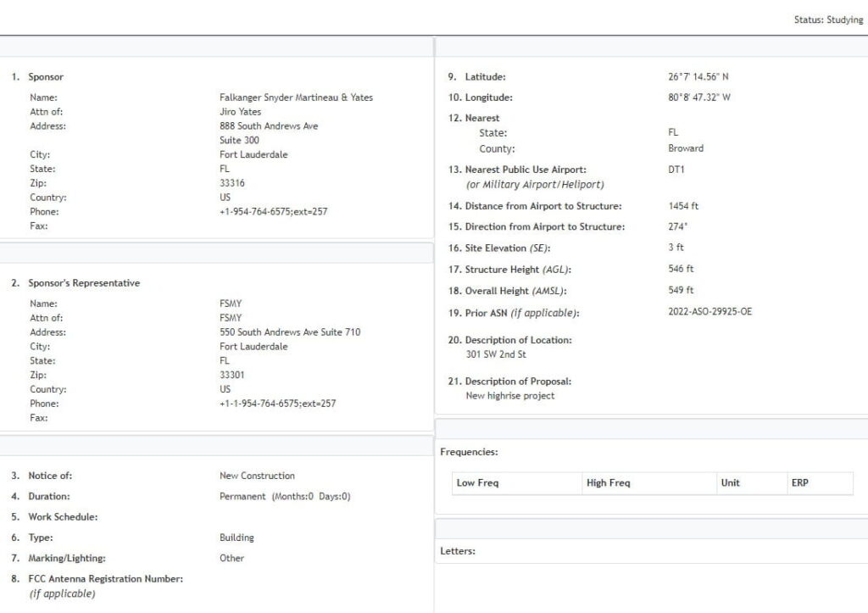Select the Structure Height value 546 ft
The image size is (868, 613).
click(x=681, y=270)
